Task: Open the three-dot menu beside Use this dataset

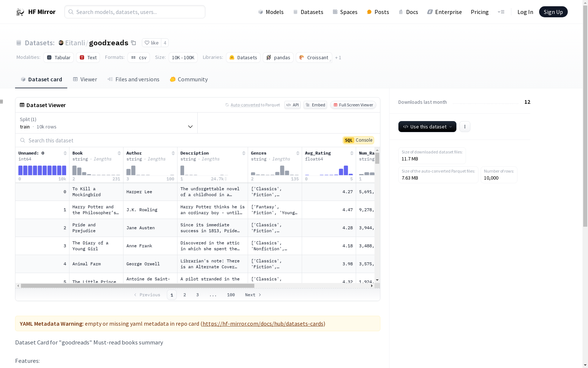Action: tap(465, 127)
